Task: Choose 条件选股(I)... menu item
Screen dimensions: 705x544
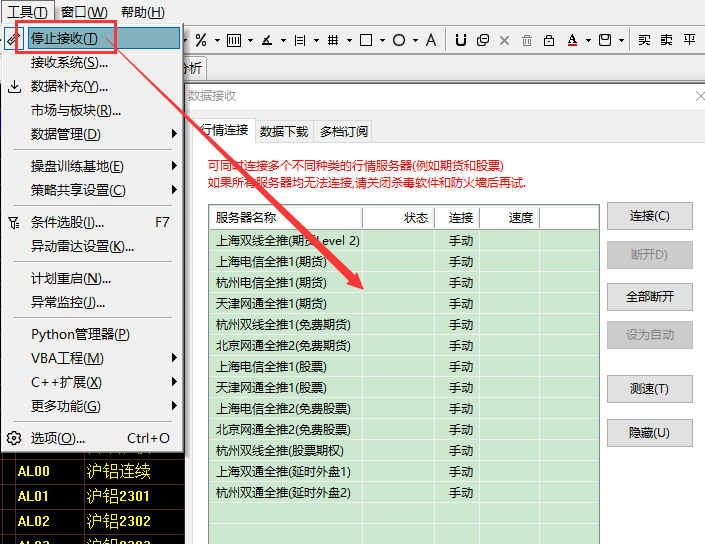Action: tap(92, 223)
